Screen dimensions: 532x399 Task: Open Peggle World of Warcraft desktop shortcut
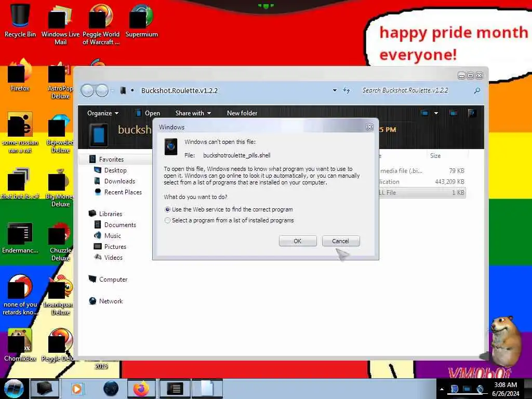pos(101,24)
